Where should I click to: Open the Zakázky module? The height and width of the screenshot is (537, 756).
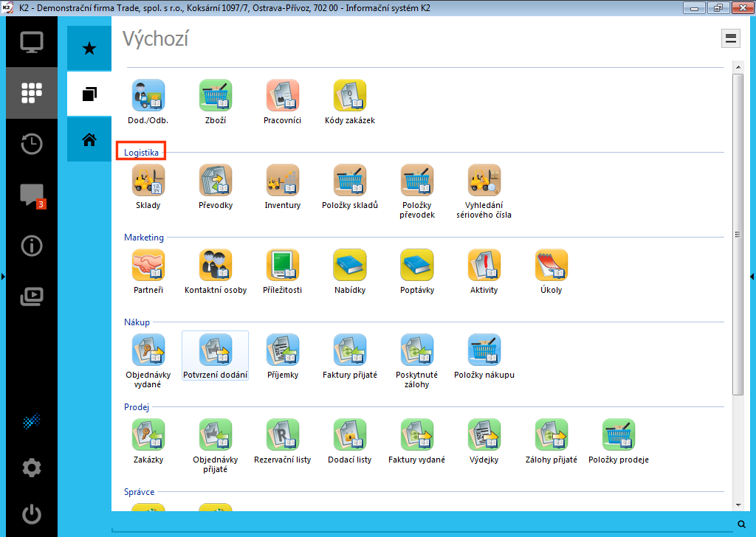(x=148, y=434)
